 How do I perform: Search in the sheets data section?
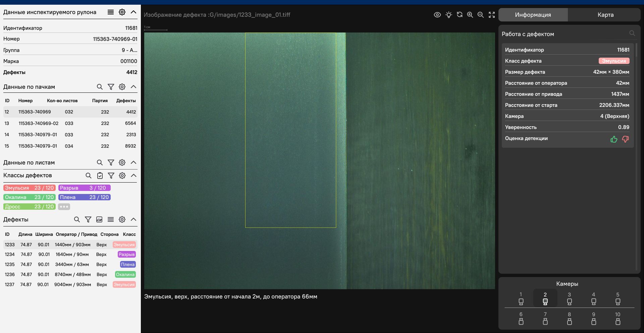[x=100, y=162]
